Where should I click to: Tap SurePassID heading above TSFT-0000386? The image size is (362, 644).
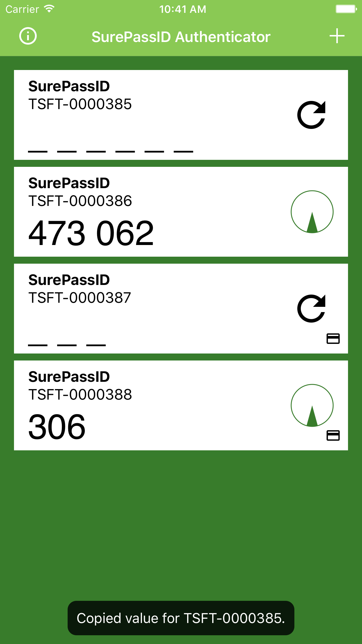tap(69, 183)
